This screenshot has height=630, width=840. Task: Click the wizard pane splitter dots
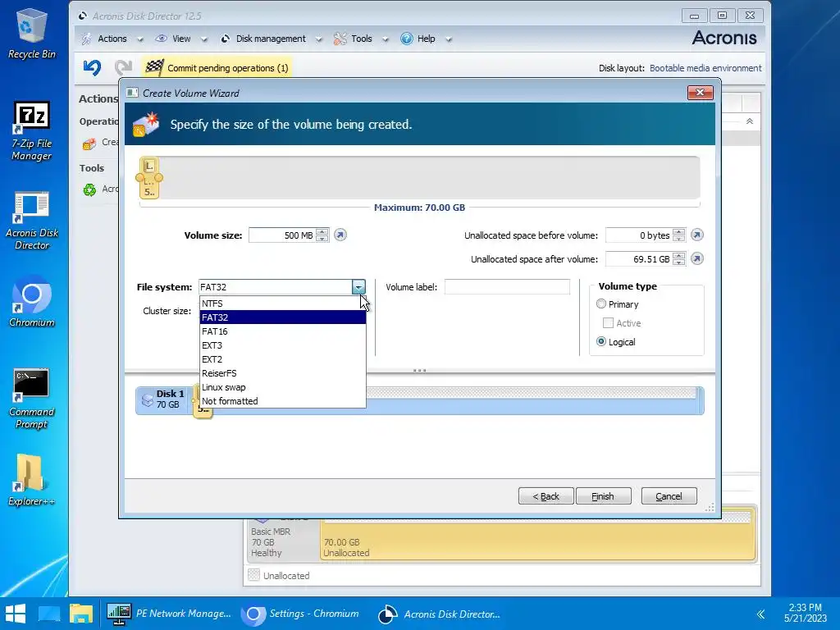coord(419,370)
